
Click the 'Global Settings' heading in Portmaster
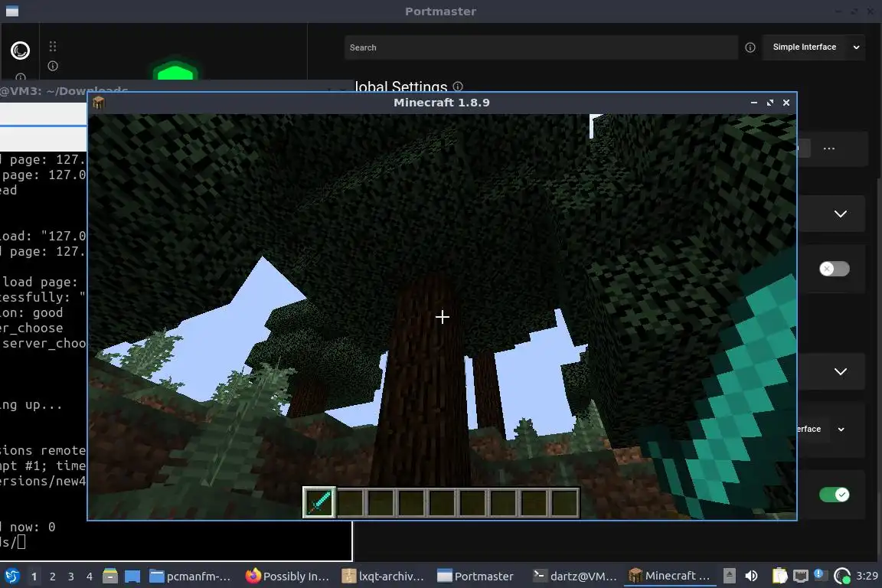pyautogui.click(x=401, y=87)
